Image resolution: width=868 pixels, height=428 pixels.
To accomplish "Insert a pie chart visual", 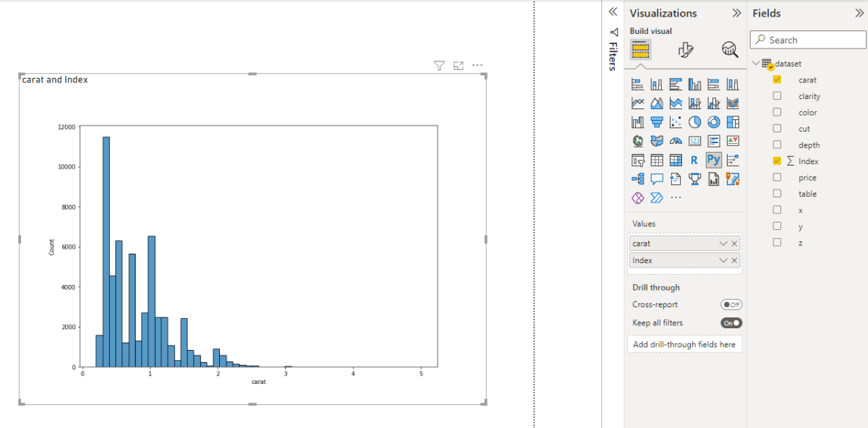I will tap(694, 121).
